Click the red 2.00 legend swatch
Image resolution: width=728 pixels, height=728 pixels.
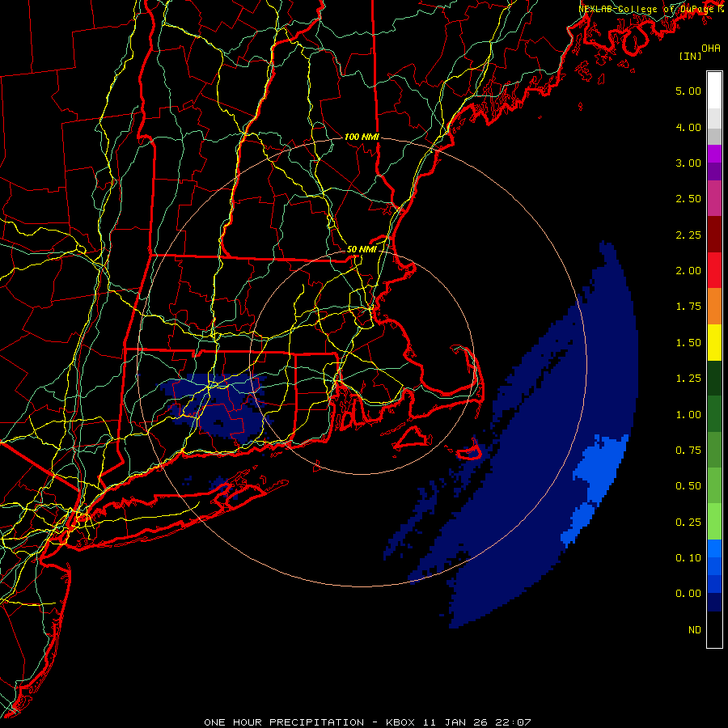click(714, 270)
